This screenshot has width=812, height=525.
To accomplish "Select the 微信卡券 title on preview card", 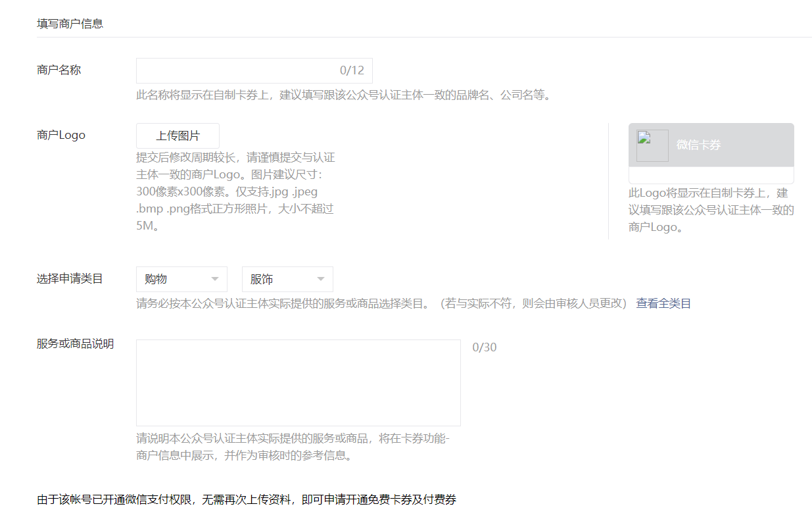I will pyautogui.click(x=698, y=145).
